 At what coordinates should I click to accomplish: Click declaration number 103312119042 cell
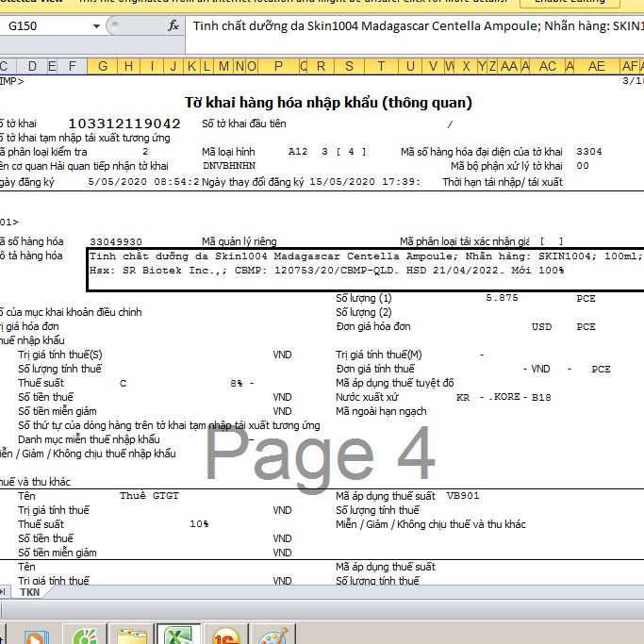[124, 124]
